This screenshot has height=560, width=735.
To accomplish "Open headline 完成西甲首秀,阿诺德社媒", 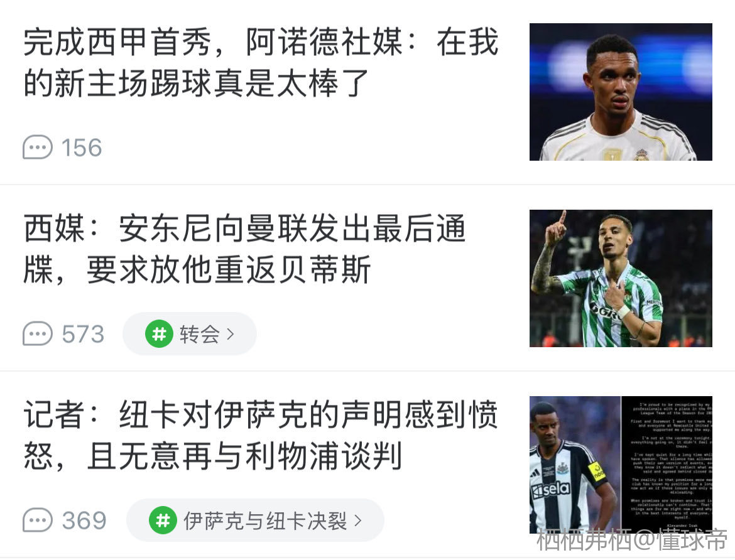I will 261,62.
